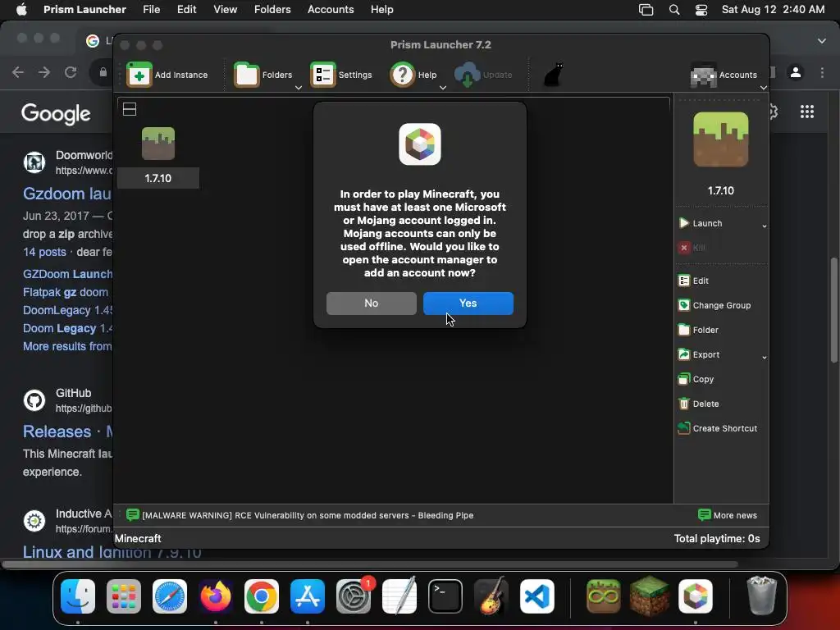Open Prism Launcher from the dock

[x=696, y=596]
